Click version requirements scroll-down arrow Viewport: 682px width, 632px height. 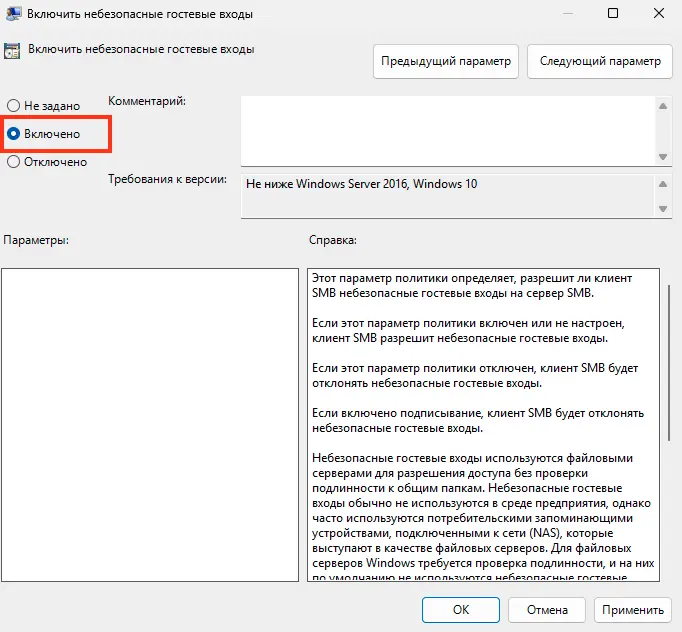[x=663, y=209]
